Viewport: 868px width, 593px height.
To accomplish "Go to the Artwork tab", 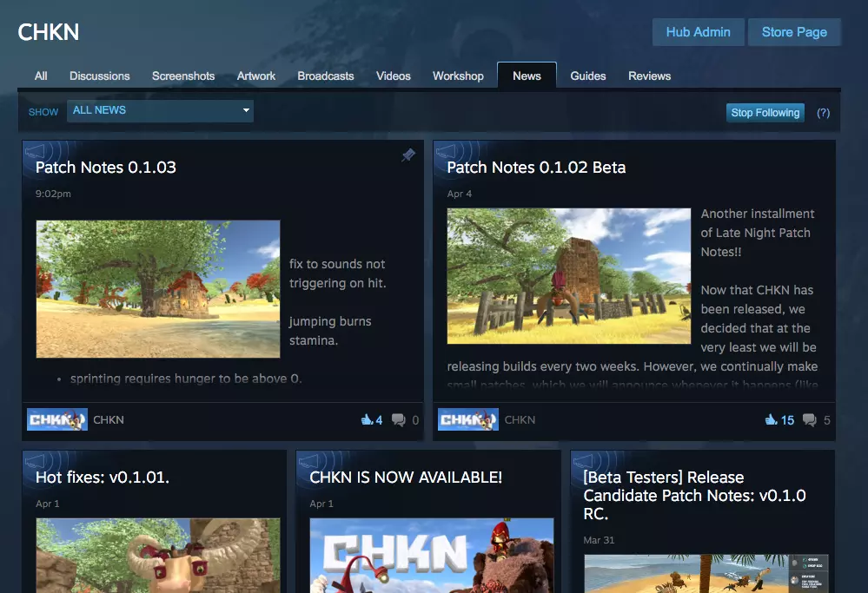I will [x=256, y=76].
